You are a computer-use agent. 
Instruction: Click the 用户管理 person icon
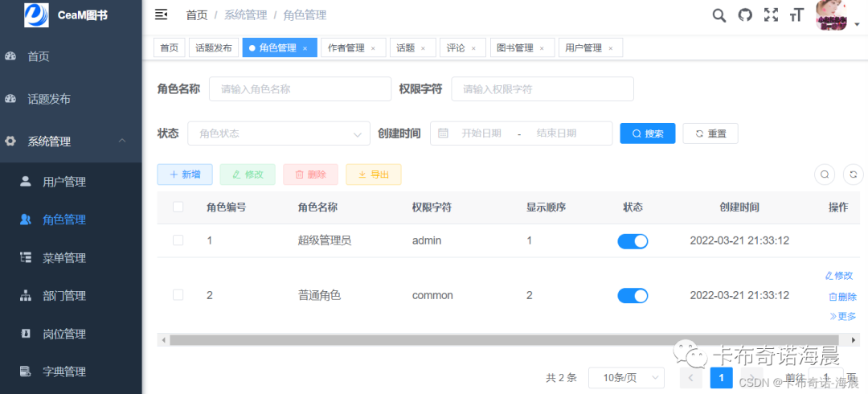(26, 181)
